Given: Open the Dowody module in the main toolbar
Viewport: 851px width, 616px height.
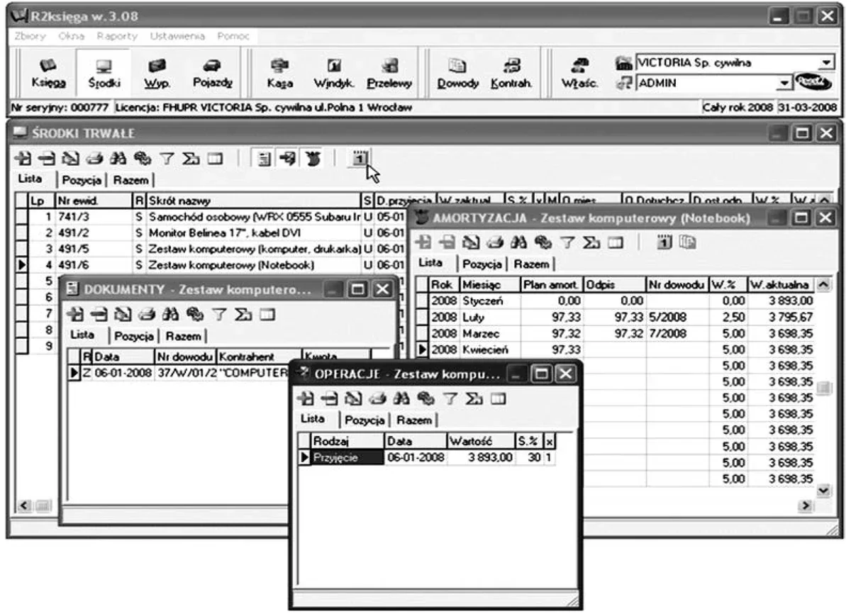Looking at the screenshot, I should point(457,72).
